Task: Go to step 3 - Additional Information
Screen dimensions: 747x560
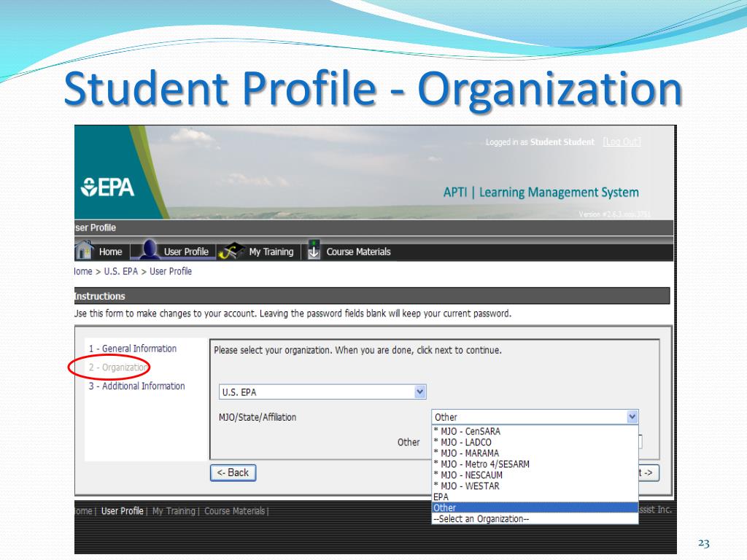Action: click(x=136, y=386)
